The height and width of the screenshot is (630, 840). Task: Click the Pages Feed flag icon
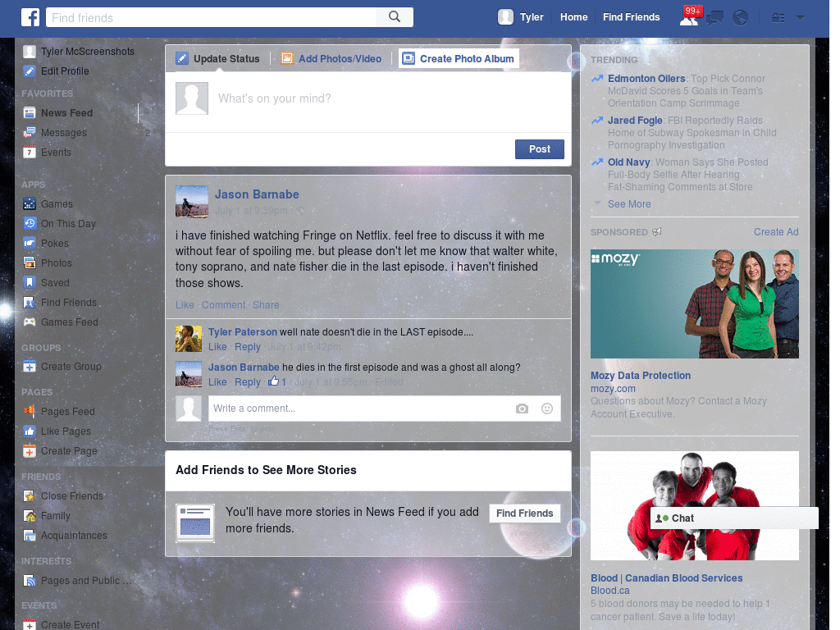tap(30, 411)
